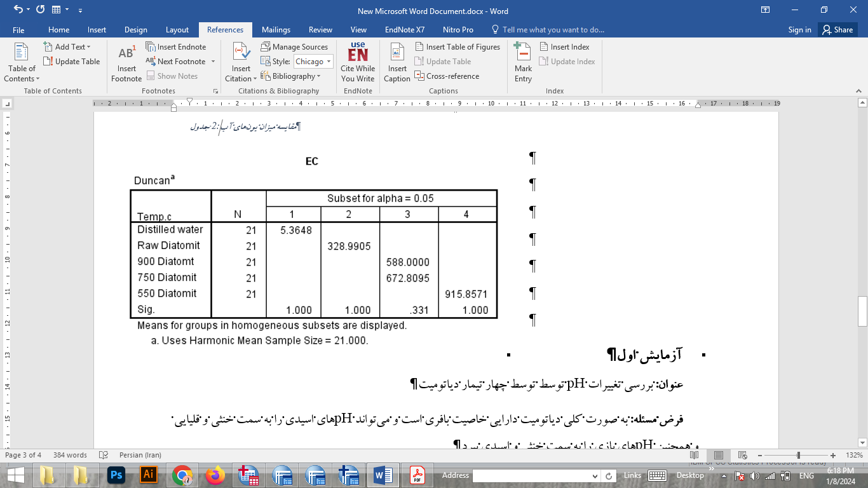The image size is (868, 488).
Task: Click the tab selector at ruler corner
Action: tap(7, 102)
